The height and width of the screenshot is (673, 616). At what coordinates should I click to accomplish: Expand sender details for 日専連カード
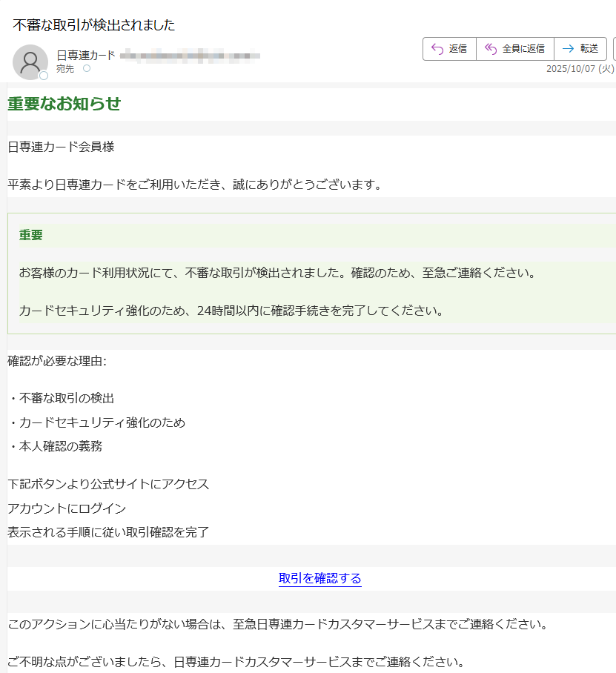(83, 54)
